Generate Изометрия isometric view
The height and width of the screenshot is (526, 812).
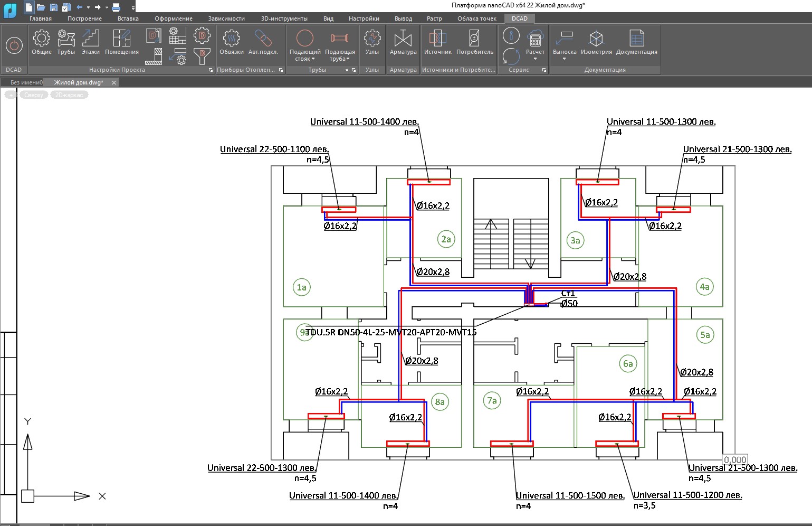point(596,42)
